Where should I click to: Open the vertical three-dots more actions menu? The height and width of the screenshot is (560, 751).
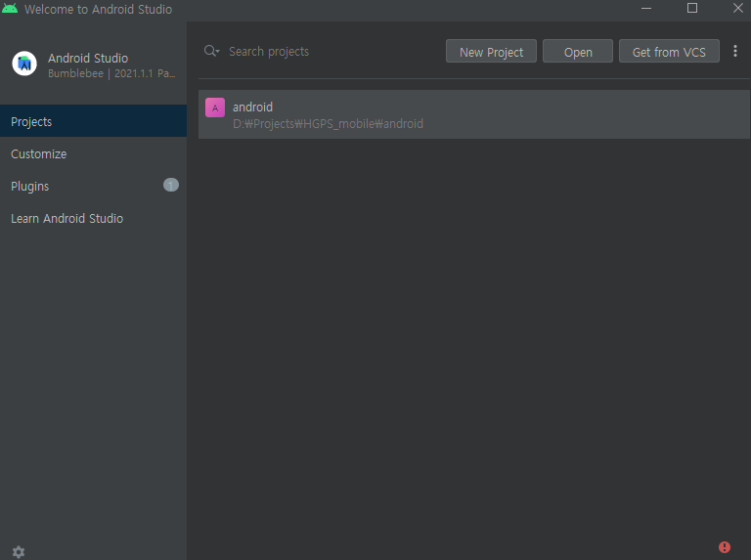click(x=735, y=51)
